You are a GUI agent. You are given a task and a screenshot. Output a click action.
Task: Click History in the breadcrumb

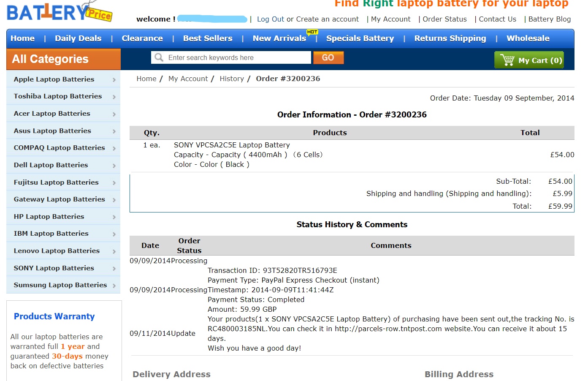(x=232, y=79)
